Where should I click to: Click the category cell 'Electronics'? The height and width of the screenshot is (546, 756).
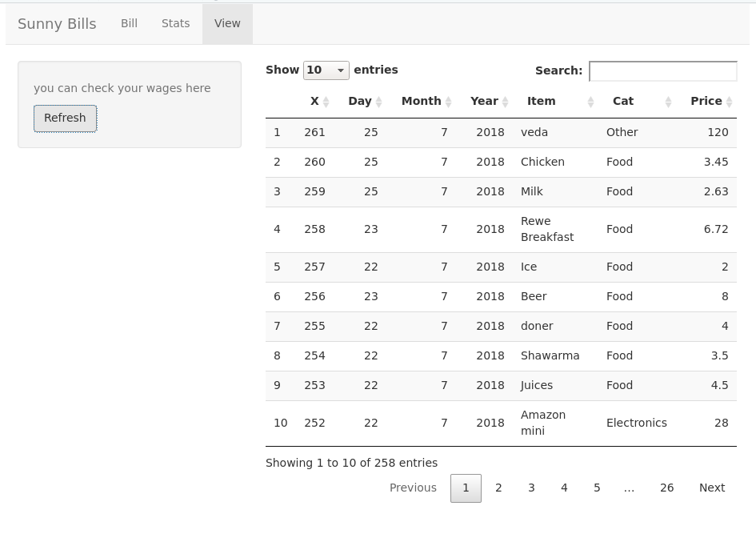click(637, 423)
